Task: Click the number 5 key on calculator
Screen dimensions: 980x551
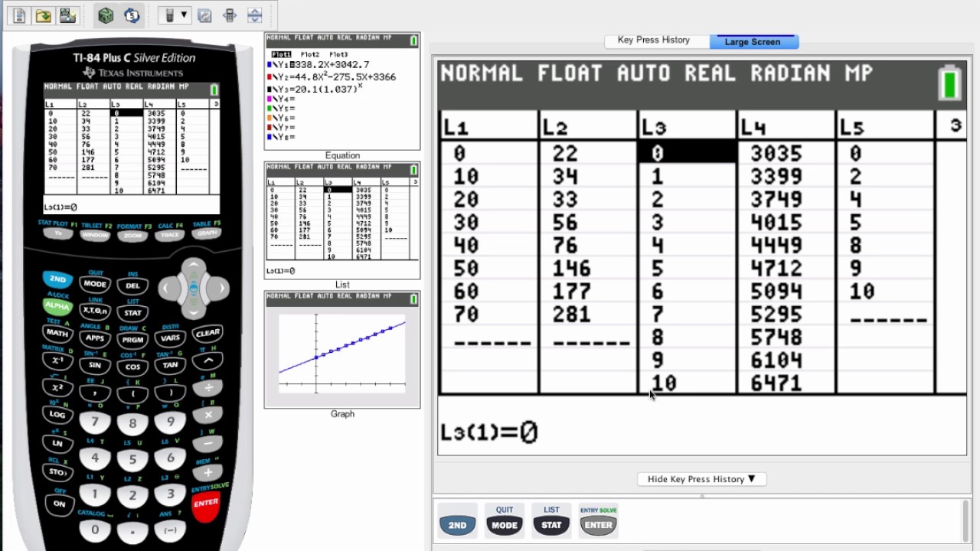Action: pos(132,459)
